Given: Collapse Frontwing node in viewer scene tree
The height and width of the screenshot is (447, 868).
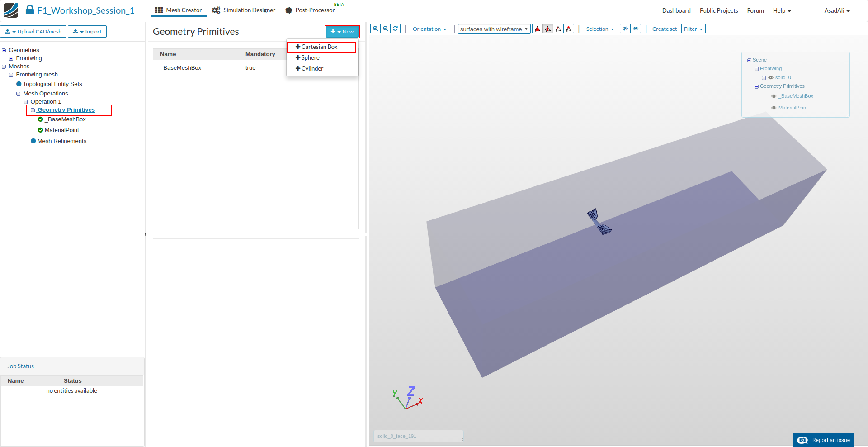Looking at the screenshot, I should point(756,69).
